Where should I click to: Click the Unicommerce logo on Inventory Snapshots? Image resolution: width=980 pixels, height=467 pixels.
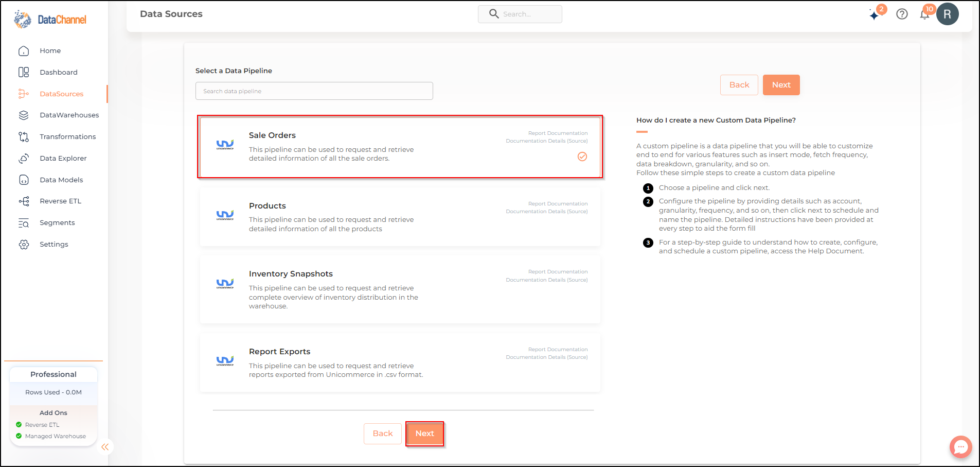coord(225,283)
